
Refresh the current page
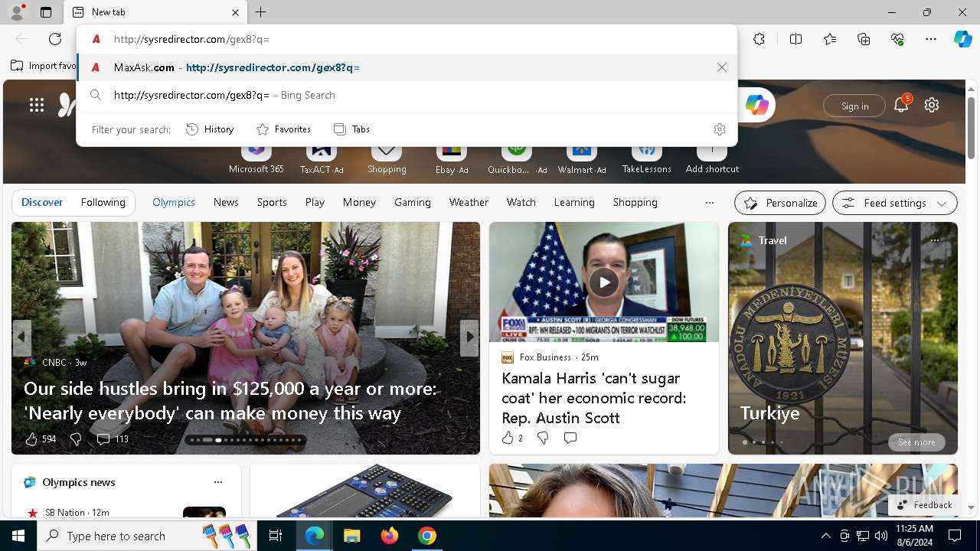click(55, 39)
